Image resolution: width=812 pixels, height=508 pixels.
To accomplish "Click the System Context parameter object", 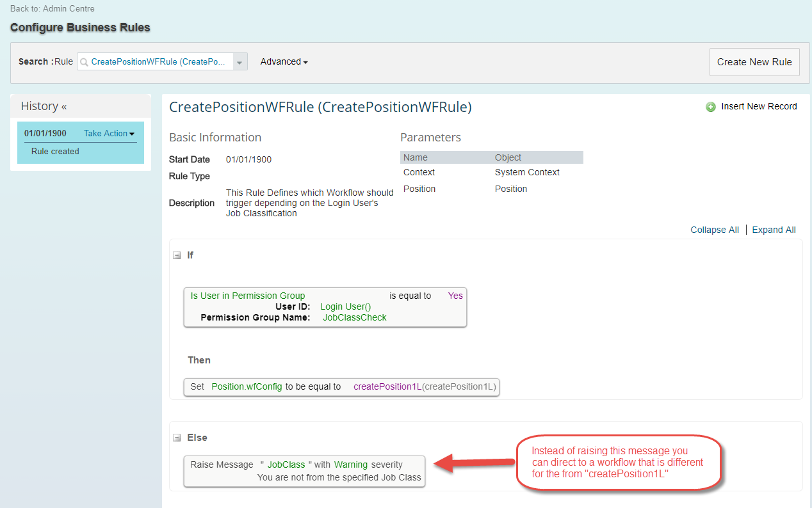I will pyautogui.click(x=527, y=172).
